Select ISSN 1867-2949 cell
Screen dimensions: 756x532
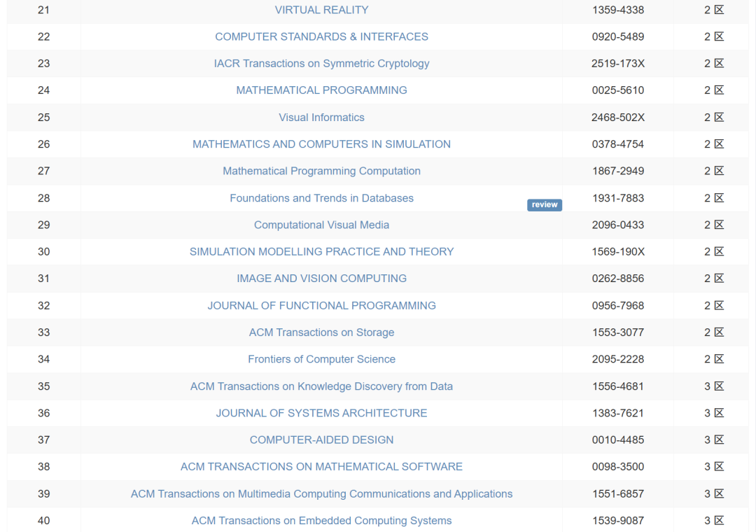click(x=618, y=171)
